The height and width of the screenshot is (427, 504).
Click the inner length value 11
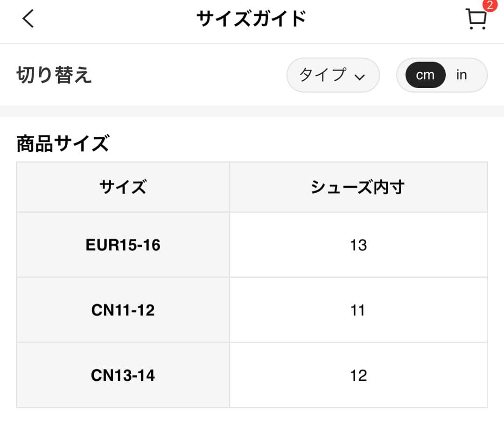pos(358,310)
